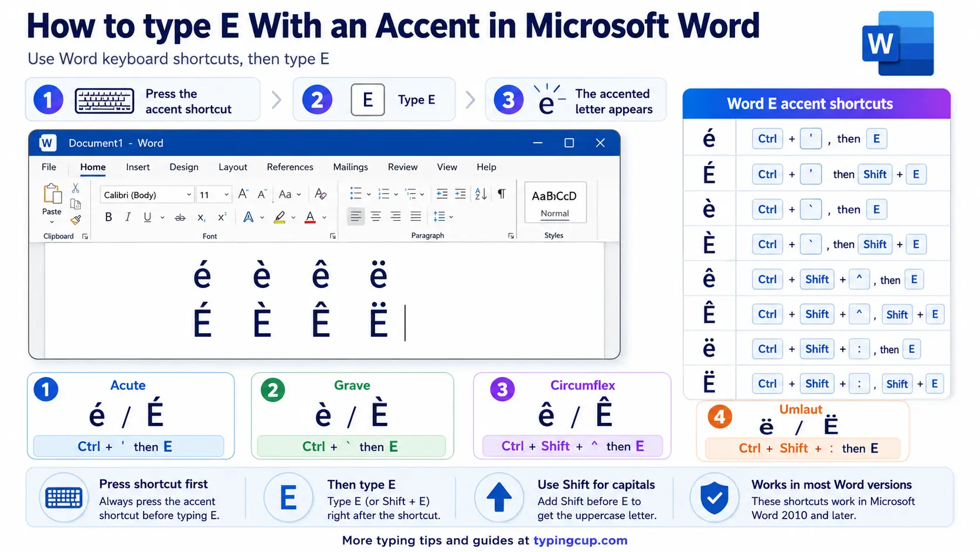
Task: Click the Paste clipboard icon
Action: tap(52, 194)
